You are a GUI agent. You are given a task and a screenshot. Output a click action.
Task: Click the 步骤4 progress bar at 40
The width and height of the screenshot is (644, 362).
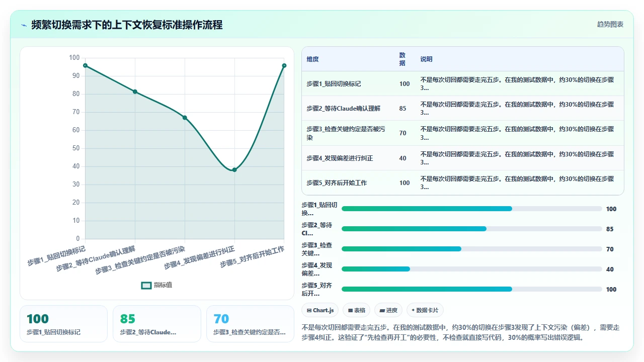tap(472, 269)
